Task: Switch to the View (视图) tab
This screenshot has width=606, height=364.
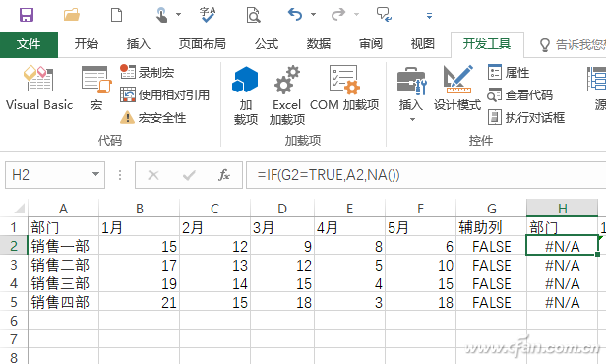Action: tap(422, 44)
